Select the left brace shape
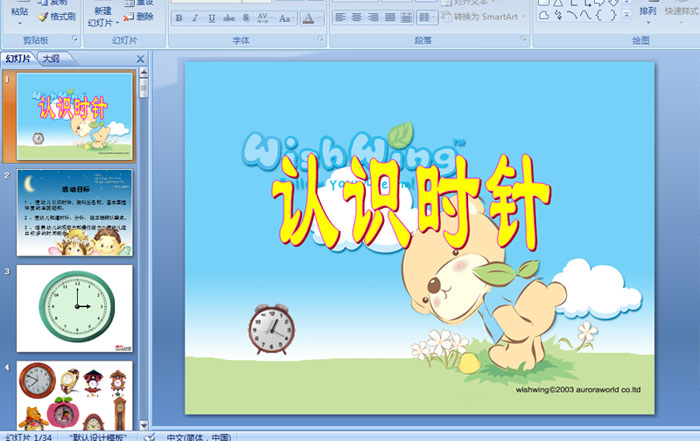The width and height of the screenshot is (700, 441). pyautogui.click(x=599, y=16)
